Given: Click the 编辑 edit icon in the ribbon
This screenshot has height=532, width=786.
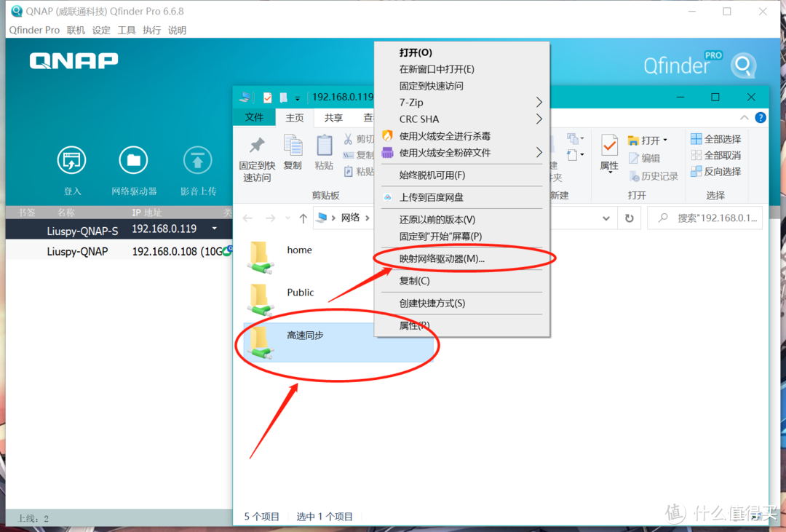Looking at the screenshot, I should [x=651, y=159].
